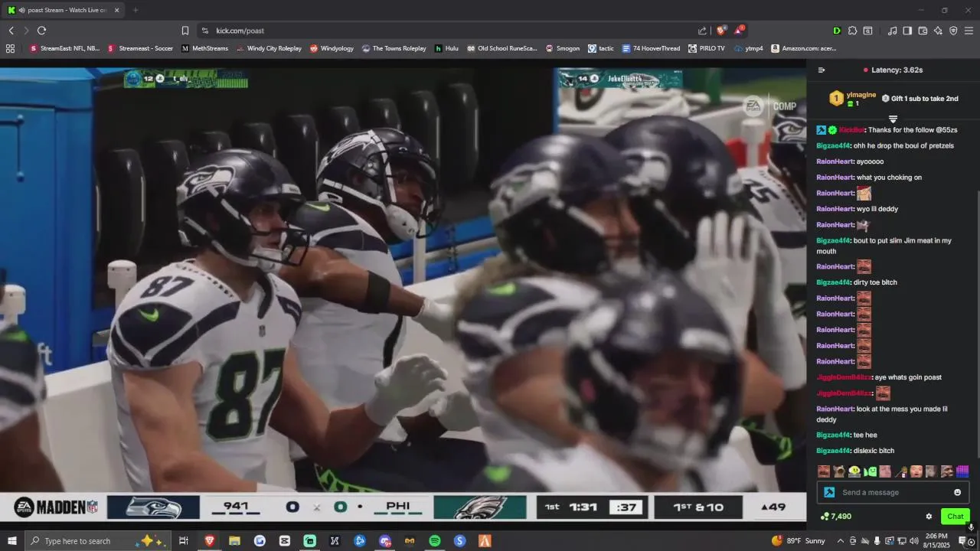Toggle the browser sidebar panel icon
Viewport: 980px width, 551px height.
907,31
